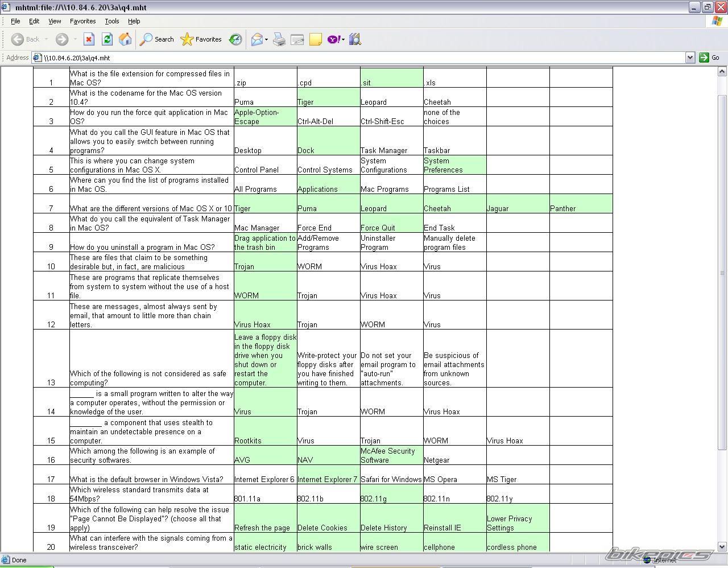
Task: Click the Yahoo! toolbar icon
Action: [x=334, y=39]
